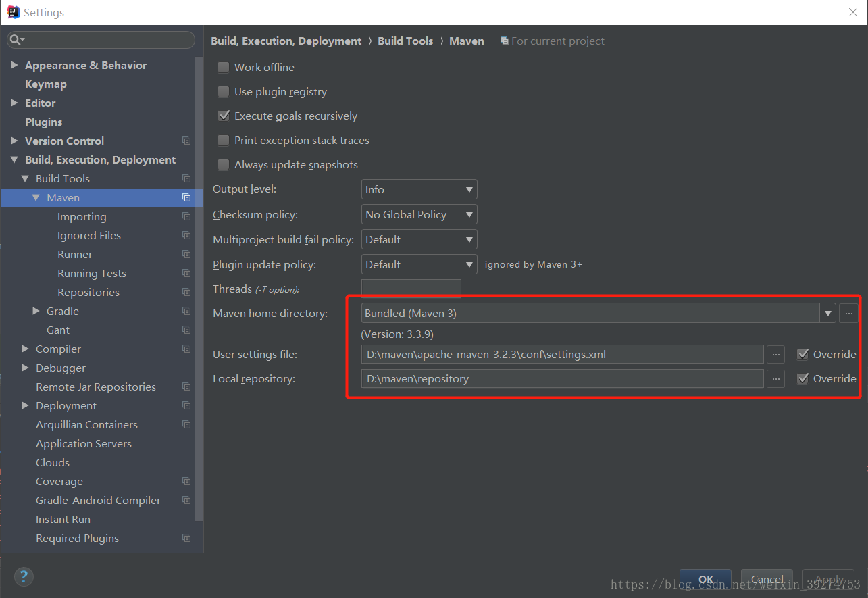Open Application Servers settings
868x598 pixels.
tap(84, 443)
